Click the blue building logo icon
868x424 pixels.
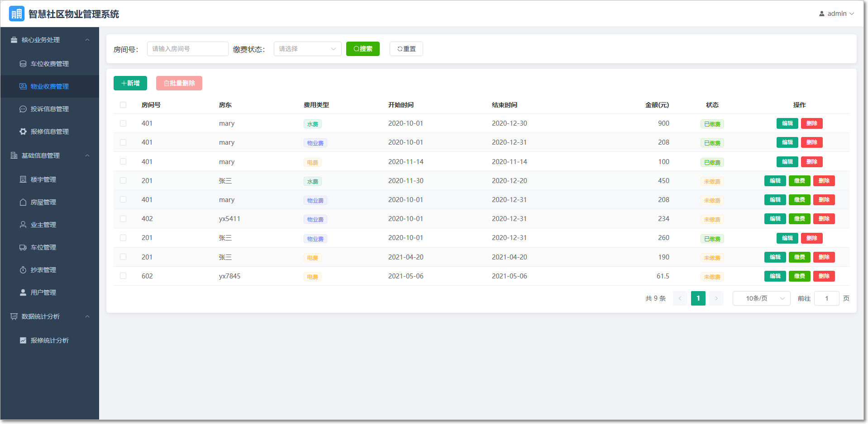pos(17,14)
